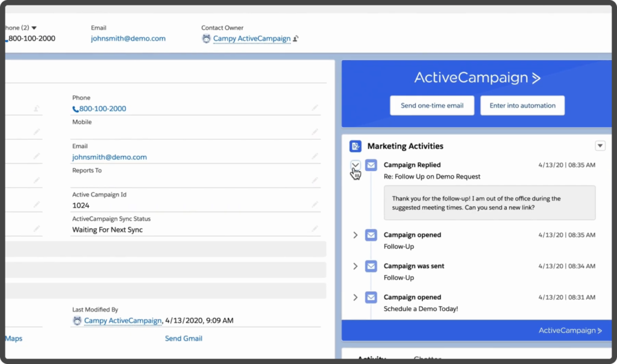
Task: Click the 4/13/20 | 08:31 AM timestamp
Action: pos(566,297)
